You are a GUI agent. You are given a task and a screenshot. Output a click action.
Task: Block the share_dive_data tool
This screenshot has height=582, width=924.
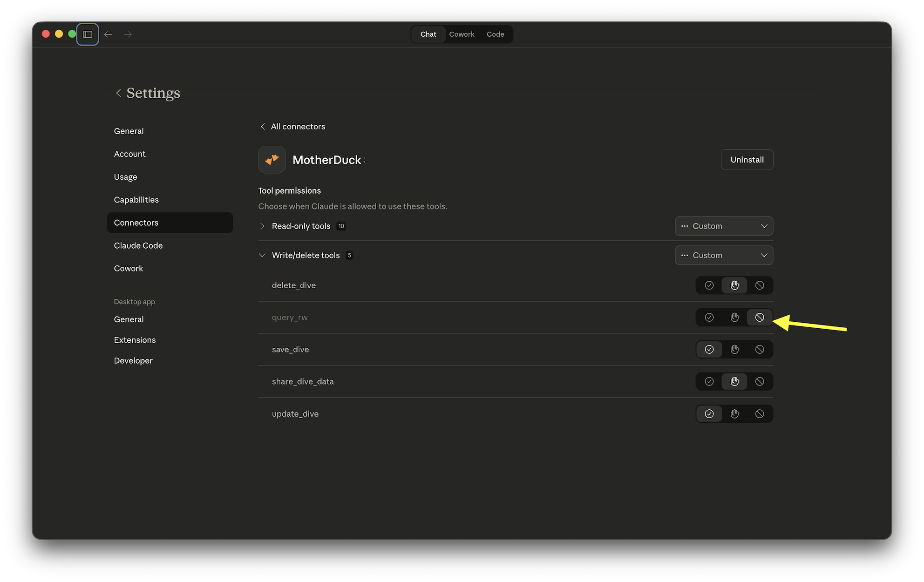(760, 382)
